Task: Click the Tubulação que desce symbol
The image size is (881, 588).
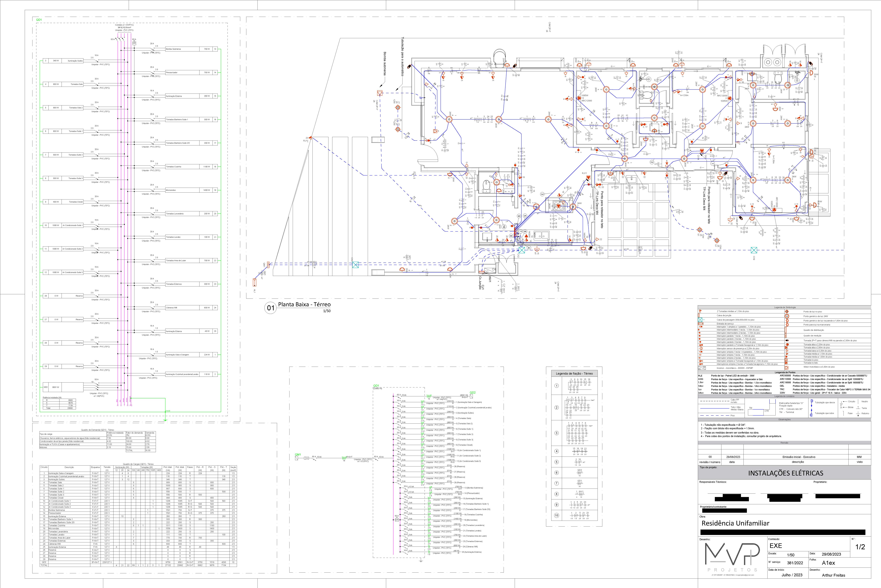Action: (812, 403)
